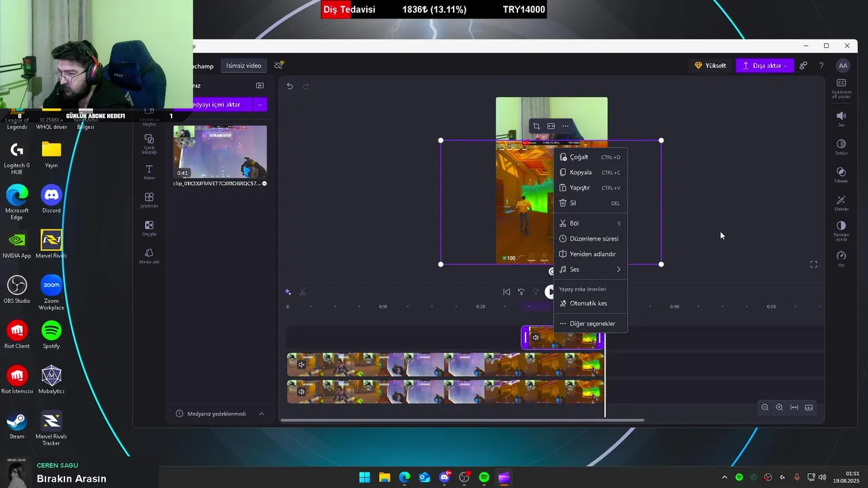Open the Geçişler transitions section
Screen dimensions: 868x488
coord(149,228)
